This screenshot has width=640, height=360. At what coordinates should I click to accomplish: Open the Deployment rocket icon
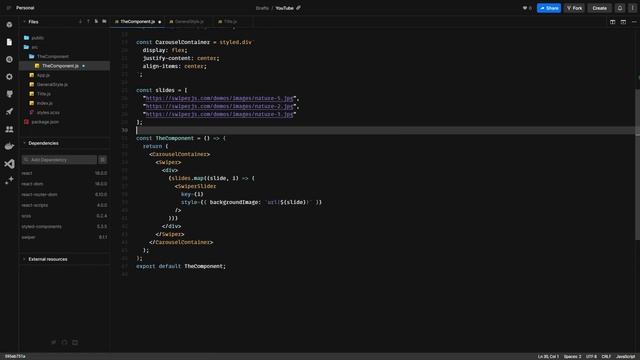9,111
